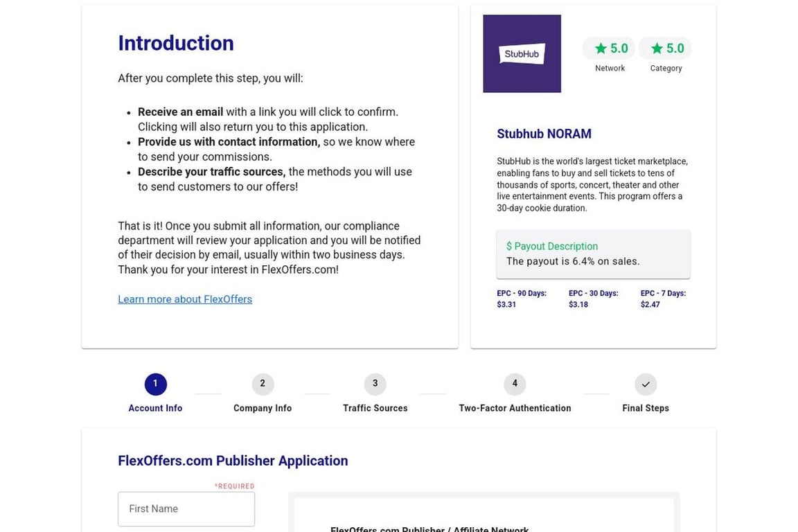Click the *REQUIRED label above First Name

[234, 486]
